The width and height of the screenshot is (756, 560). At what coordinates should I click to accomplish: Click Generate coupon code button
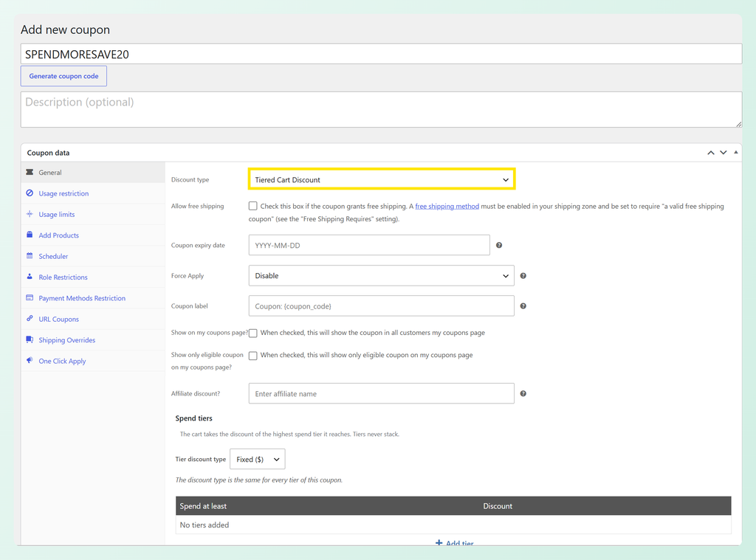(63, 76)
